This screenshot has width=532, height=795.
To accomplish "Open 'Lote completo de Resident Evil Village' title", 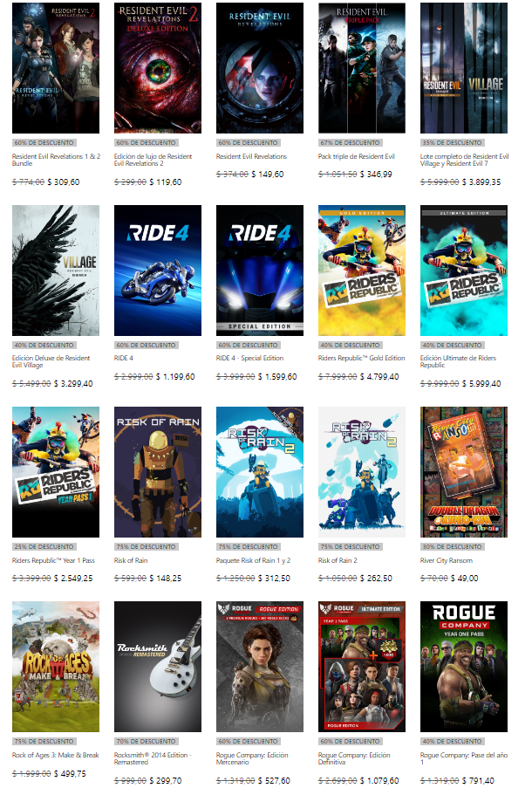I will coord(463,161).
